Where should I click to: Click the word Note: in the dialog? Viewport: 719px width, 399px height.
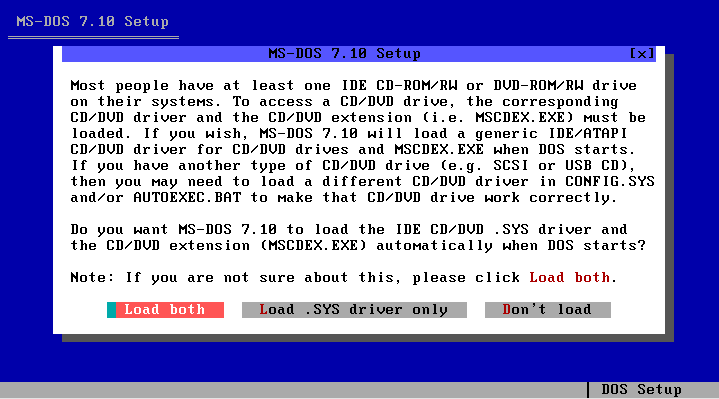pyautogui.click(x=92, y=277)
